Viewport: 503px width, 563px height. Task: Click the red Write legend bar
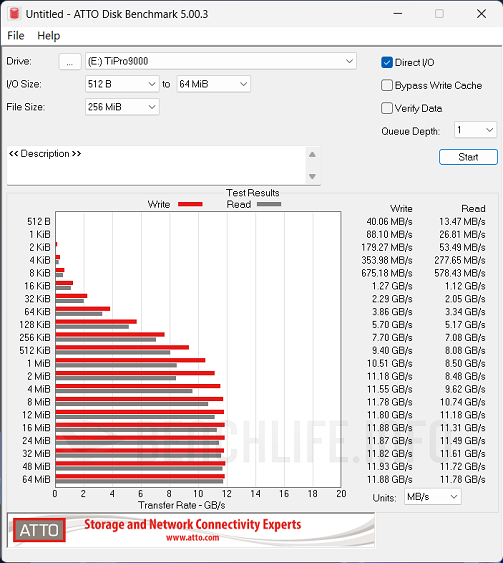(x=190, y=204)
